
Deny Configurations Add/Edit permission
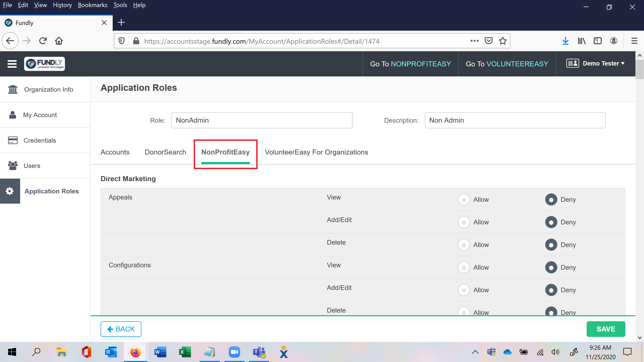[551, 290]
